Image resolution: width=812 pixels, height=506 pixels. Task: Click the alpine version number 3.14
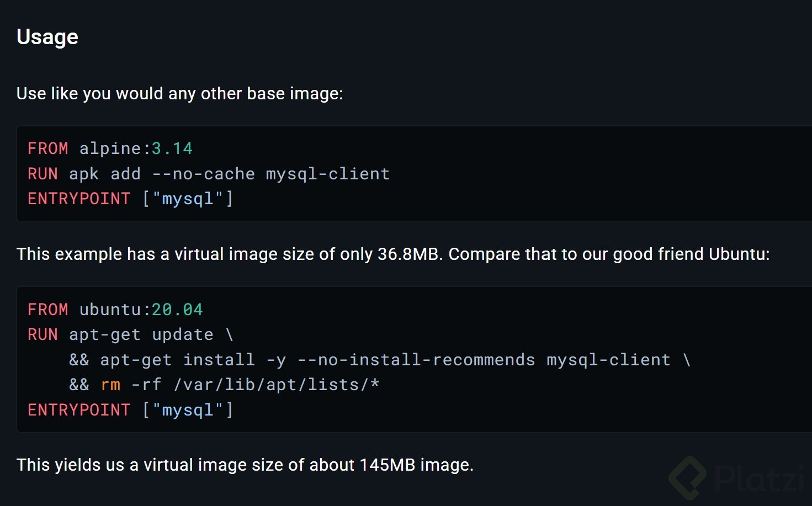(172, 148)
